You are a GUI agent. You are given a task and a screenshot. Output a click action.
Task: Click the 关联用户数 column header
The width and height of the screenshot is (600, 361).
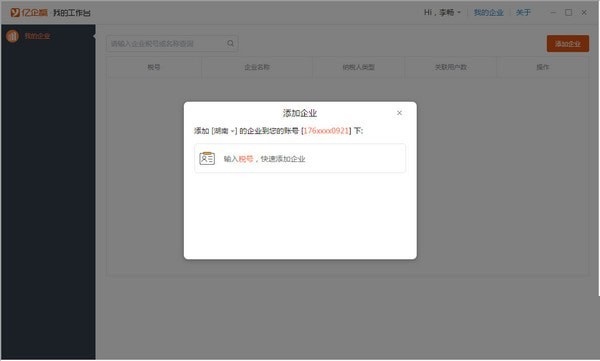click(x=451, y=67)
